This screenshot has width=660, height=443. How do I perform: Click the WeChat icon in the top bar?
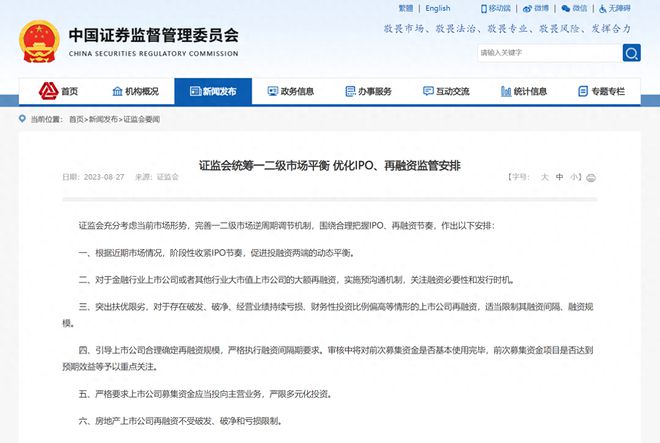pos(566,8)
